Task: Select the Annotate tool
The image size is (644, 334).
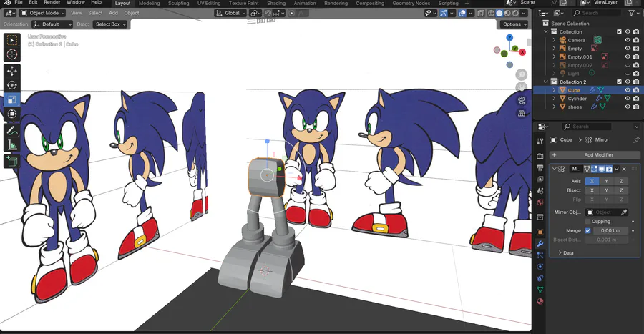Action: (x=12, y=131)
